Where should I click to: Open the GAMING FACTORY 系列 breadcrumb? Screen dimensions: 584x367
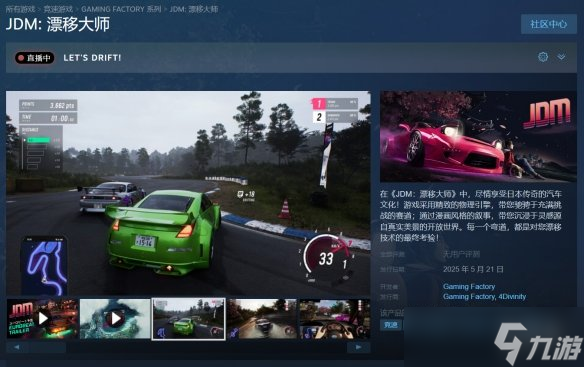point(121,9)
